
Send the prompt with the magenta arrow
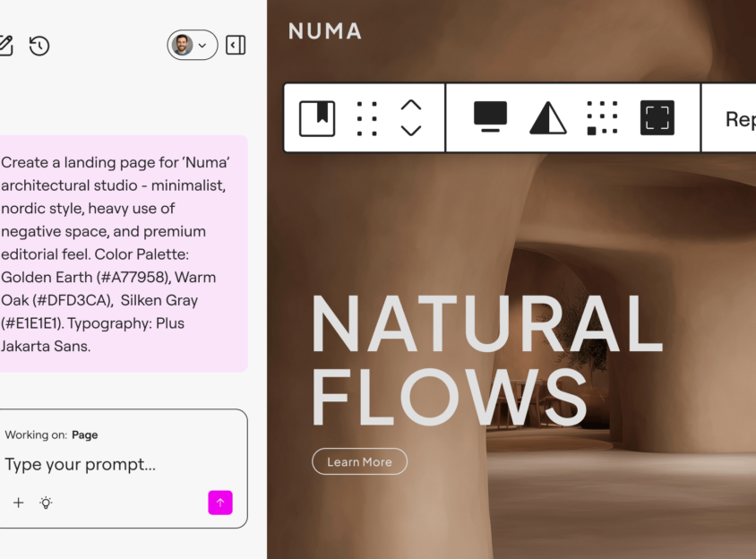coord(219,503)
